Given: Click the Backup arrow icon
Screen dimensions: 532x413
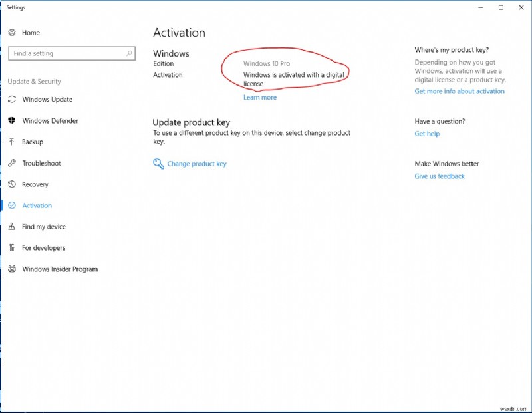Looking at the screenshot, I should click(12, 142).
